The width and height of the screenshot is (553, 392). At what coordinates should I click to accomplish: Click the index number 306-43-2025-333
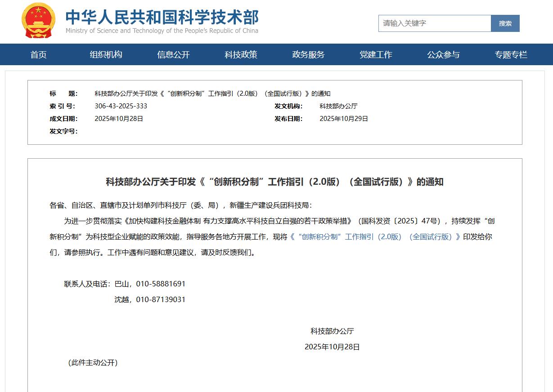pyautogui.click(x=121, y=106)
